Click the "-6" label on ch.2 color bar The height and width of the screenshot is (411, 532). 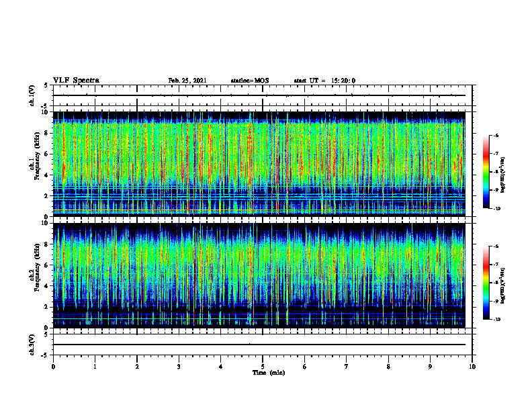pyautogui.click(x=496, y=246)
